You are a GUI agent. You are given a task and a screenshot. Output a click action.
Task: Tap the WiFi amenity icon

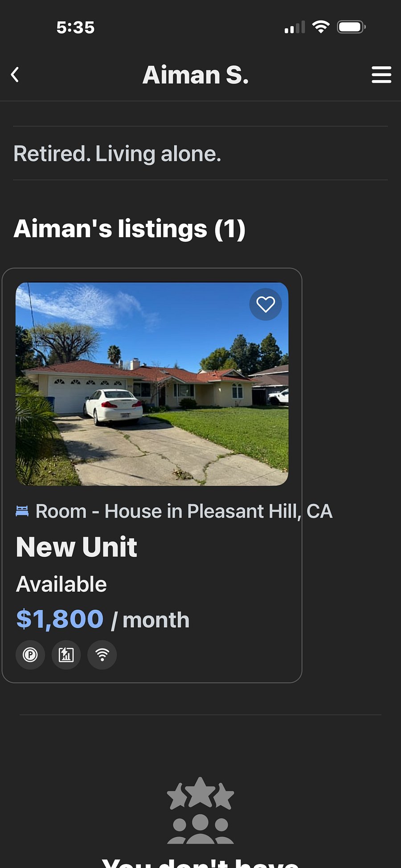click(x=102, y=655)
